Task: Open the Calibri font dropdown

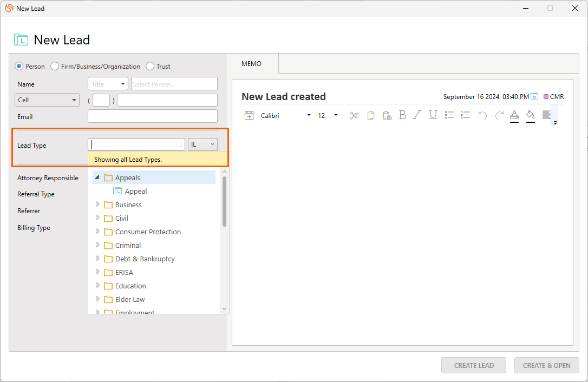Action: (x=309, y=115)
